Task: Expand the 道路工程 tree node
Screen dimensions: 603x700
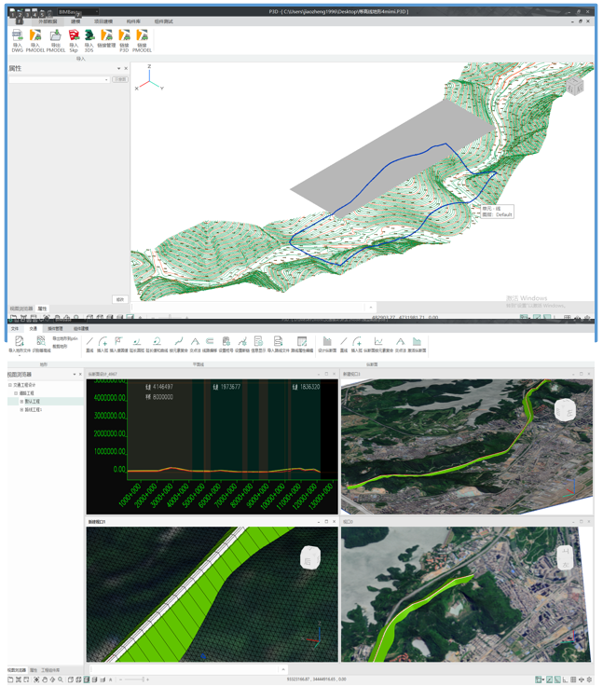Action: pyautogui.click(x=16, y=393)
